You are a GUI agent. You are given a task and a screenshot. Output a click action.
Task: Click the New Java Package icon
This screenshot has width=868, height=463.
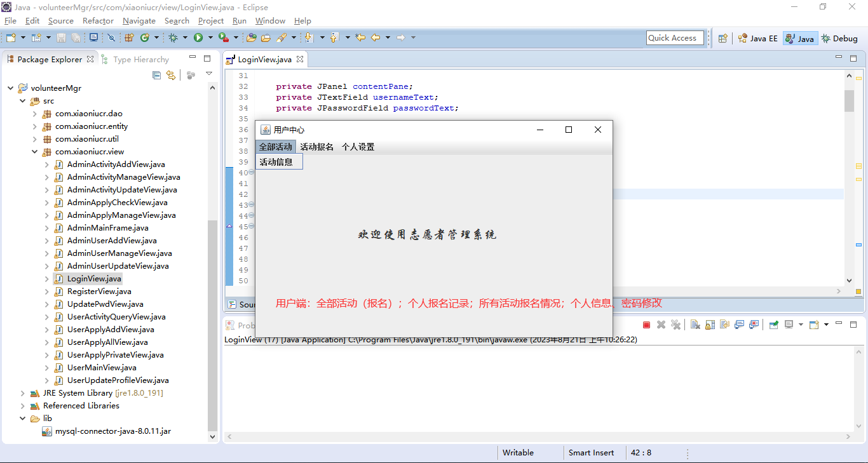coord(129,37)
